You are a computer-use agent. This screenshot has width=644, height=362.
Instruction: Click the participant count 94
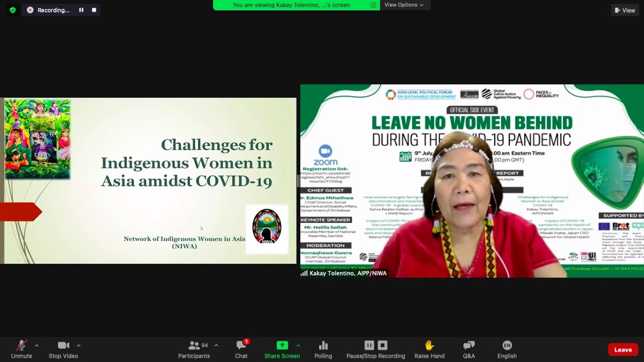[205, 345]
